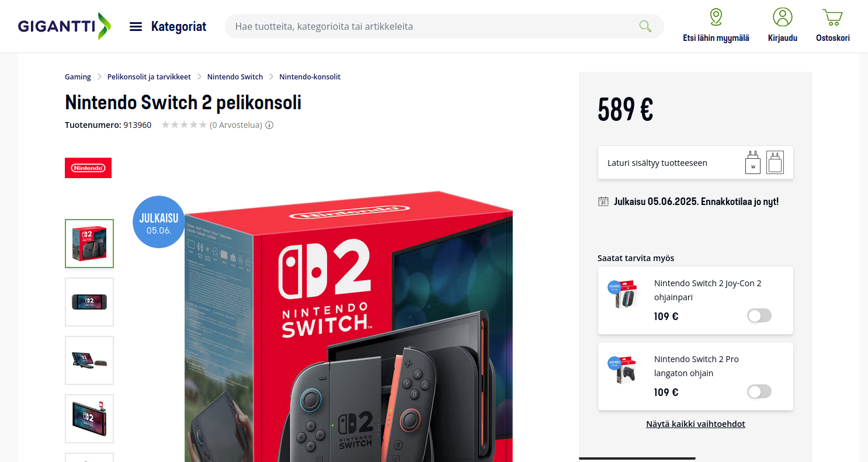Click the search magnifier icon
Viewport: 868px width, 462px height.
tap(645, 26)
